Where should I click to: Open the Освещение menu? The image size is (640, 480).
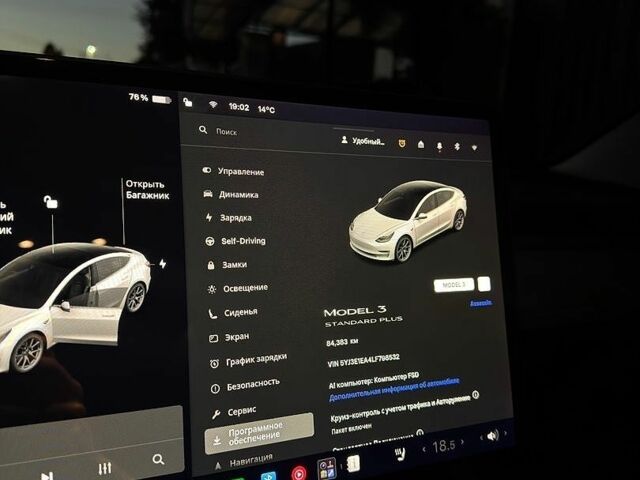pyautogui.click(x=238, y=289)
